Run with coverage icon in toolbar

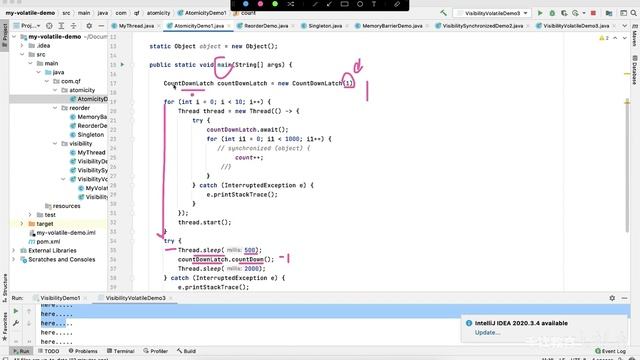(x=564, y=13)
